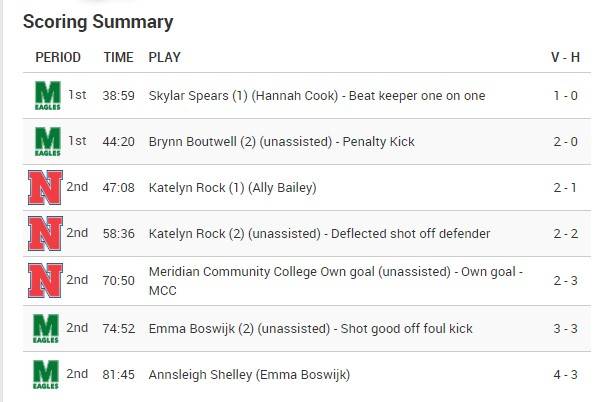612x402 pixels.
Task: Select the red N logo at 47:08
Action: pyautogui.click(x=45, y=188)
